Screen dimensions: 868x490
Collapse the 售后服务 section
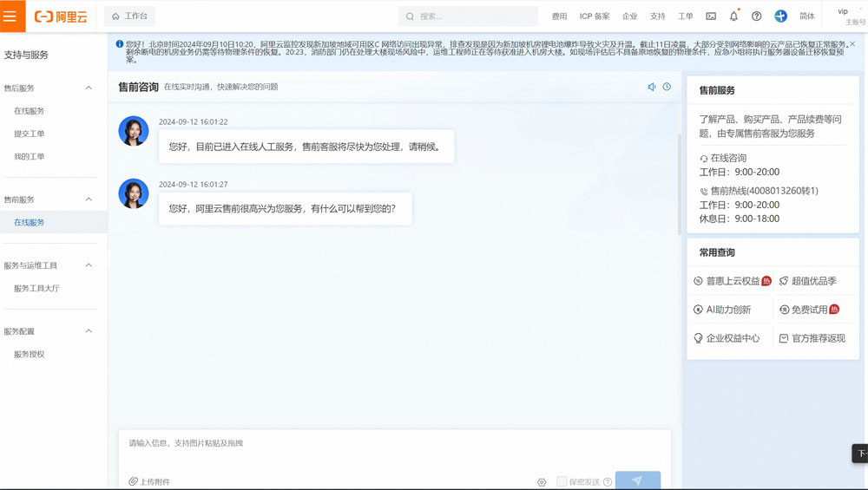tap(89, 88)
